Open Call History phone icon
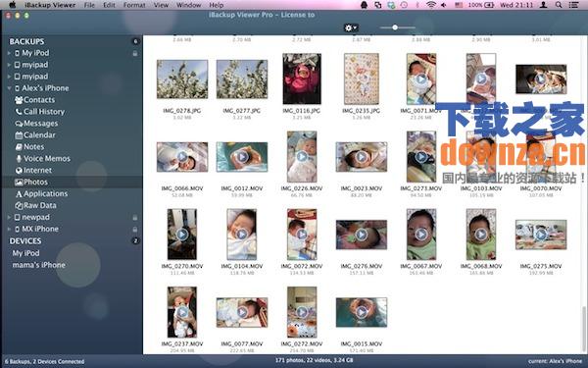Screen dimensions: 588x368 click(x=19, y=112)
